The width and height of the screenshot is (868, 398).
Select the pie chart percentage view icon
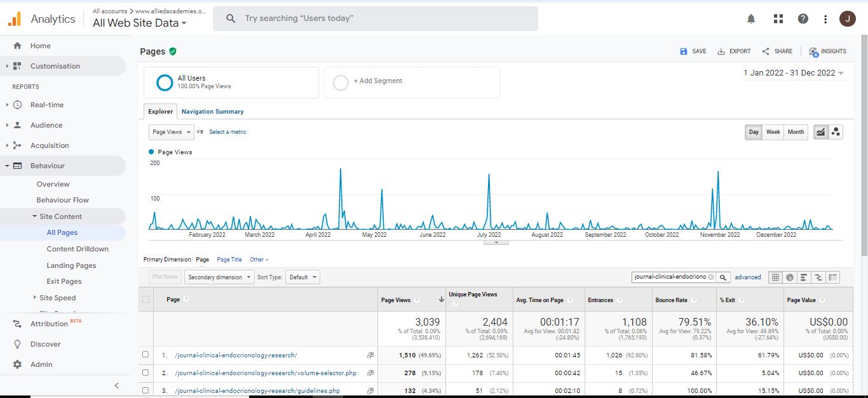(x=789, y=277)
